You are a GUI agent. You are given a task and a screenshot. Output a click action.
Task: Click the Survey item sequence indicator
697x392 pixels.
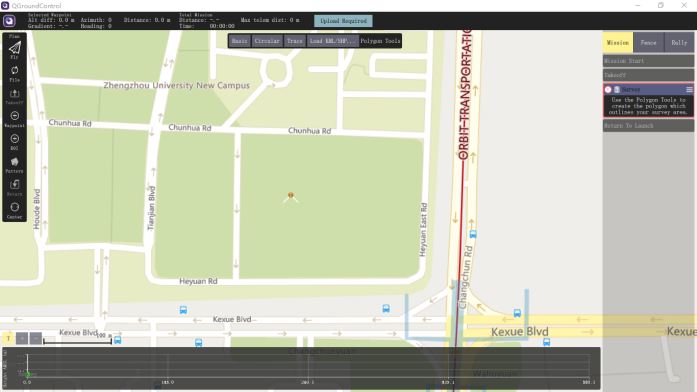tap(608, 89)
